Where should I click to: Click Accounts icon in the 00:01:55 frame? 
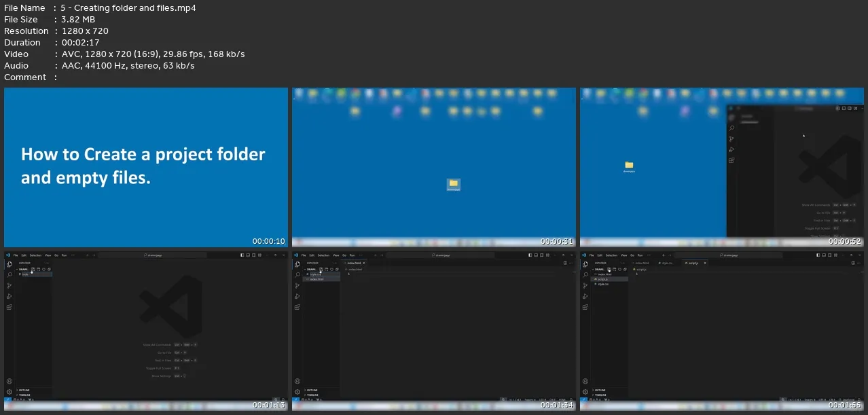point(585,382)
